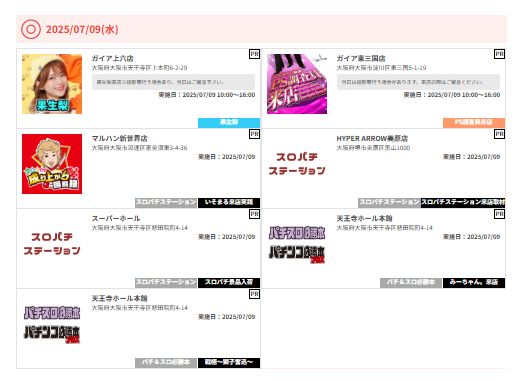Click the black いそまる来店 tag
Screen dimensions: 521x381
point(229,202)
